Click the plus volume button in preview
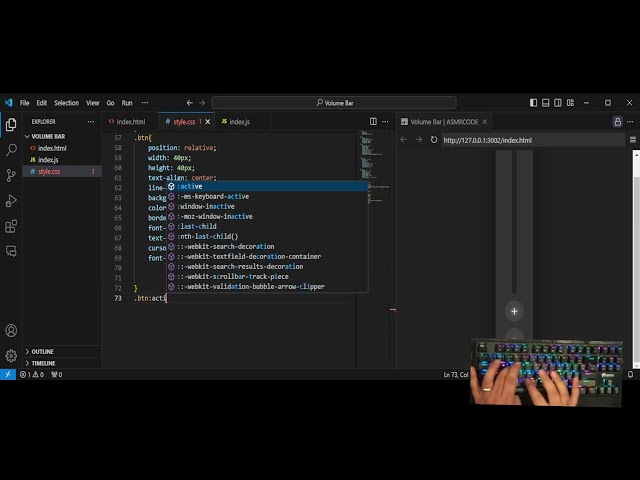 pyautogui.click(x=514, y=311)
